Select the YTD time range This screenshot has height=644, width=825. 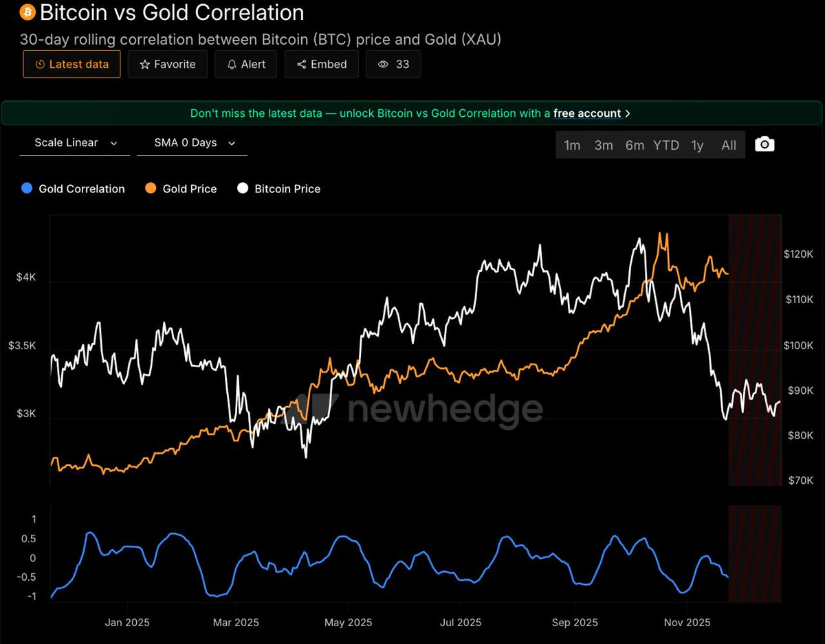point(666,145)
